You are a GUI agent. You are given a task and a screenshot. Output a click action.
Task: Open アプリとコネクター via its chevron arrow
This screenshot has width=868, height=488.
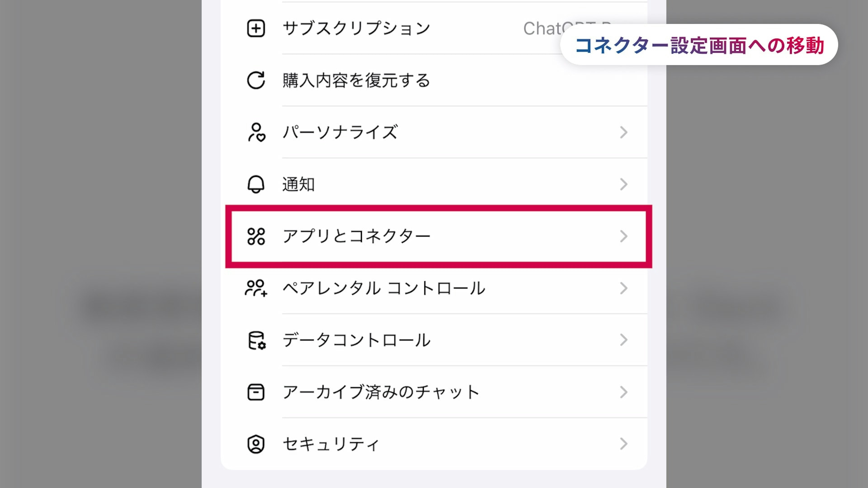(623, 236)
